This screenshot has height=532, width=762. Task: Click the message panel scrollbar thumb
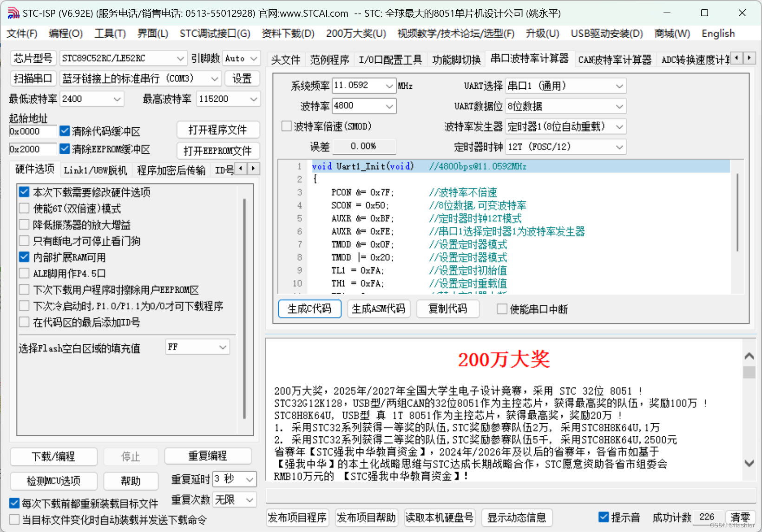pyautogui.click(x=749, y=372)
